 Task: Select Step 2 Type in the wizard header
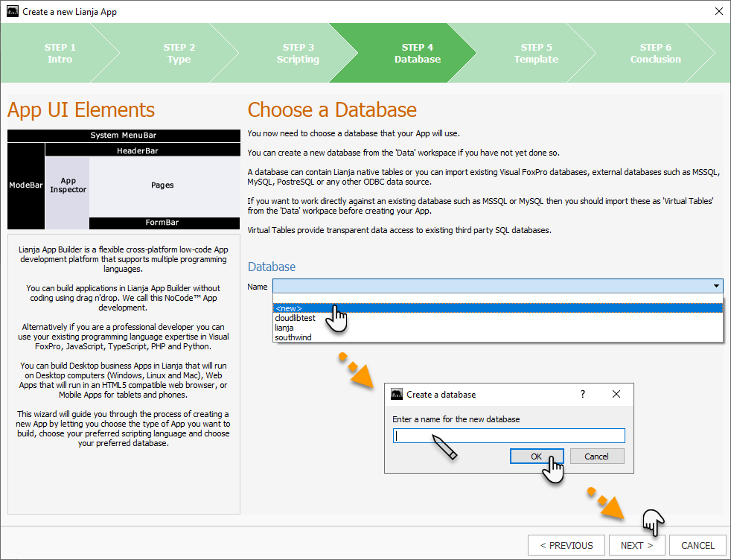click(179, 53)
